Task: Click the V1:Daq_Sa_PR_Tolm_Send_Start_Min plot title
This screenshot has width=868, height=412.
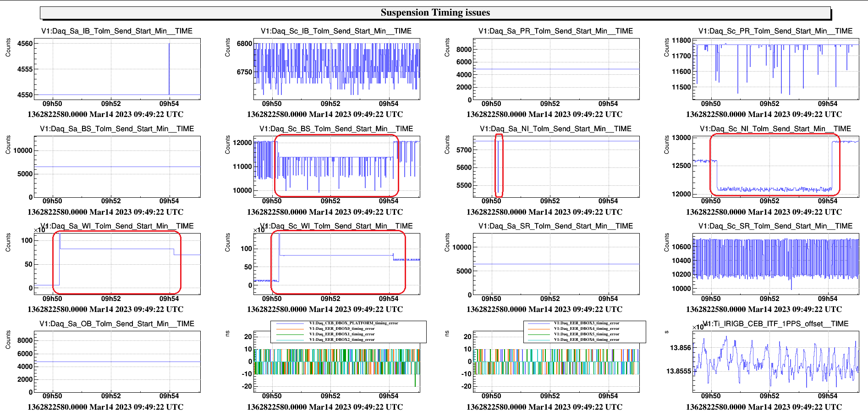Action: 555,31
